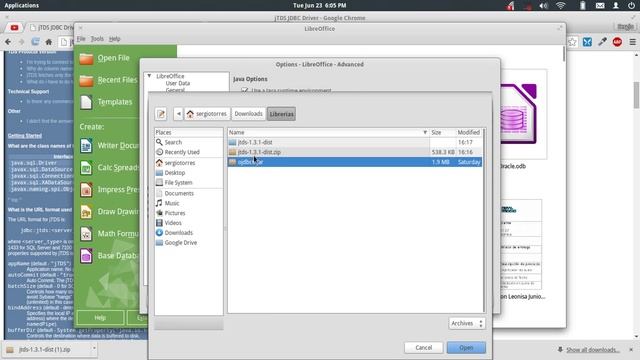This screenshot has height=360, width=640.
Task: Go to Downloads in the path bar
Action: pos(248,114)
